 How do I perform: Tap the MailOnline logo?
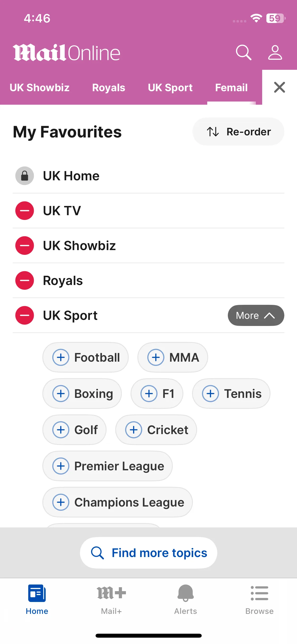(67, 53)
